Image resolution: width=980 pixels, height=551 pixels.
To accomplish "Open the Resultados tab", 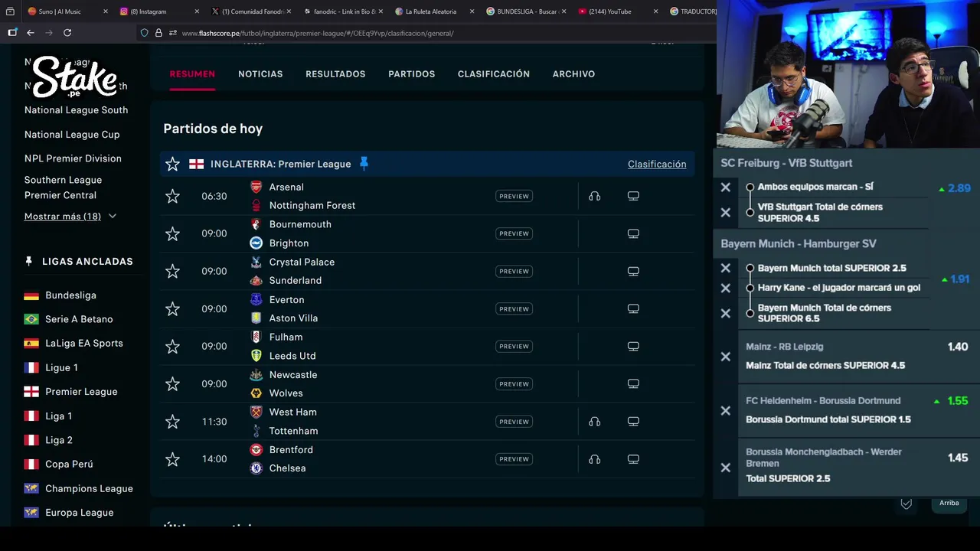I will (335, 74).
